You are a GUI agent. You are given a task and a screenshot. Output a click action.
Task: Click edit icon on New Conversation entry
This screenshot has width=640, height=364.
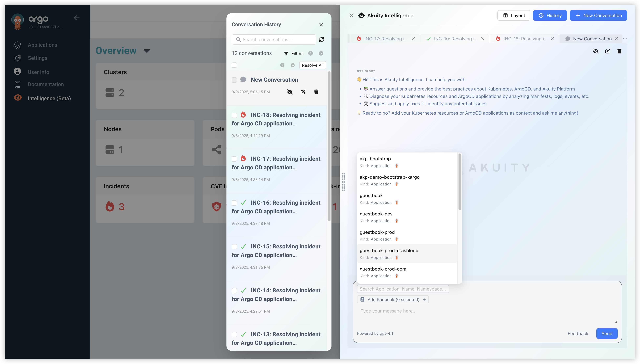click(x=303, y=92)
